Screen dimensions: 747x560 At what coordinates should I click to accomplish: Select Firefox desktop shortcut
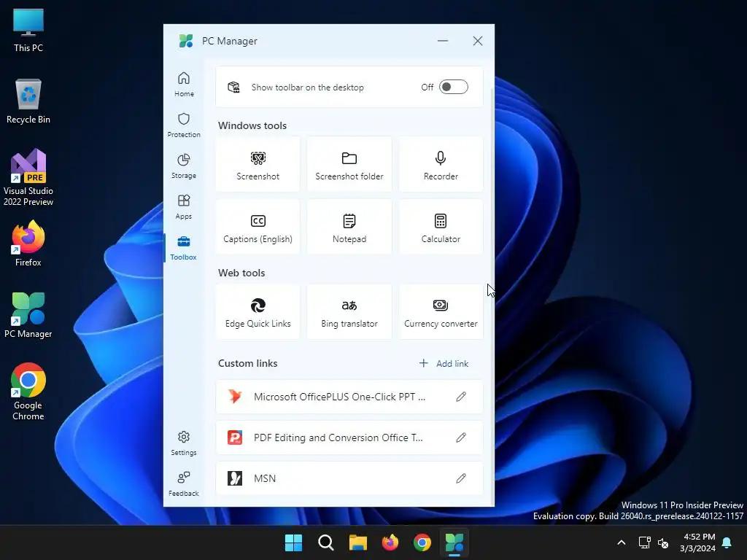tap(28, 244)
